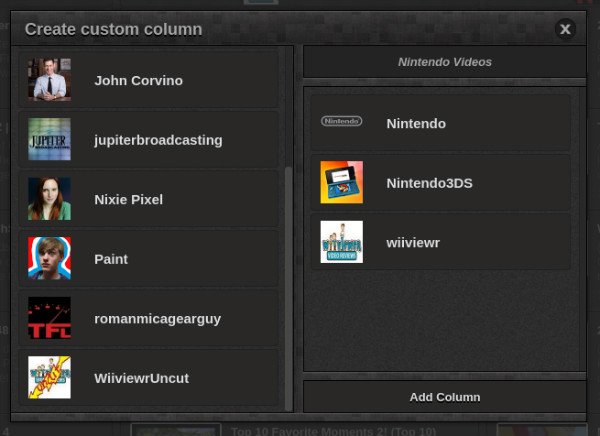Image resolution: width=600 pixels, height=436 pixels.
Task: Click the Paint channel avatar
Action: (x=49, y=259)
